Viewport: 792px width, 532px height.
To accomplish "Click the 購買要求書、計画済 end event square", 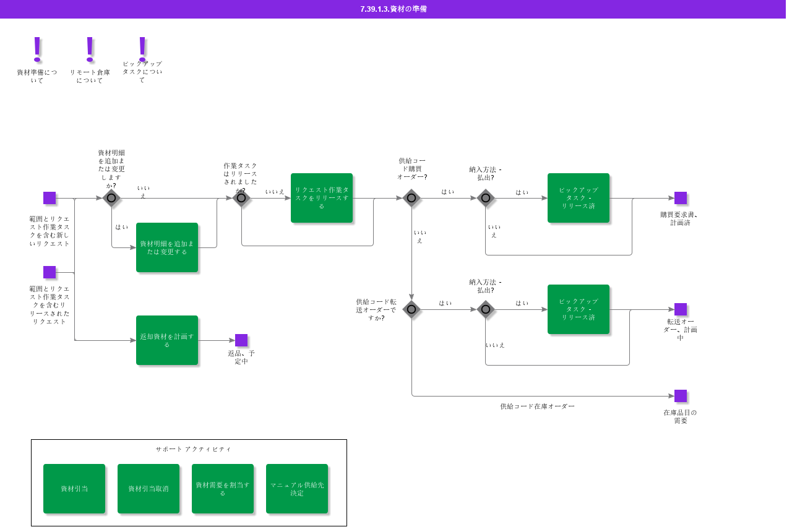I will 681,198.
